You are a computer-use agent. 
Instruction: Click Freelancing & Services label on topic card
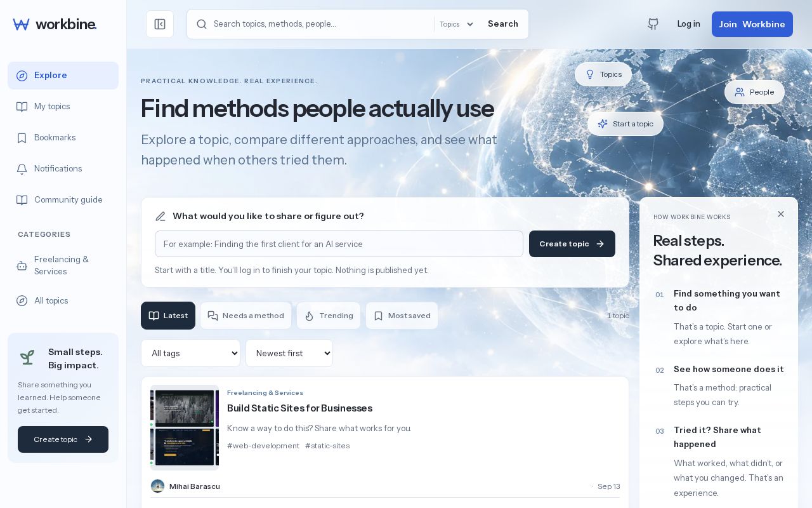tap(265, 393)
